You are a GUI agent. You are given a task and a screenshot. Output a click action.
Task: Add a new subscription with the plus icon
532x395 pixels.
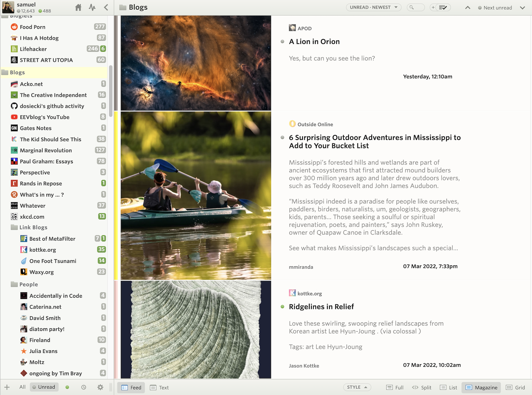click(6, 387)
